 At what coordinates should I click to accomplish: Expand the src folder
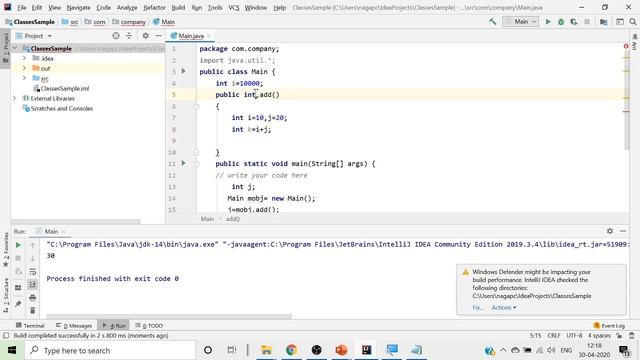[24, 78]
